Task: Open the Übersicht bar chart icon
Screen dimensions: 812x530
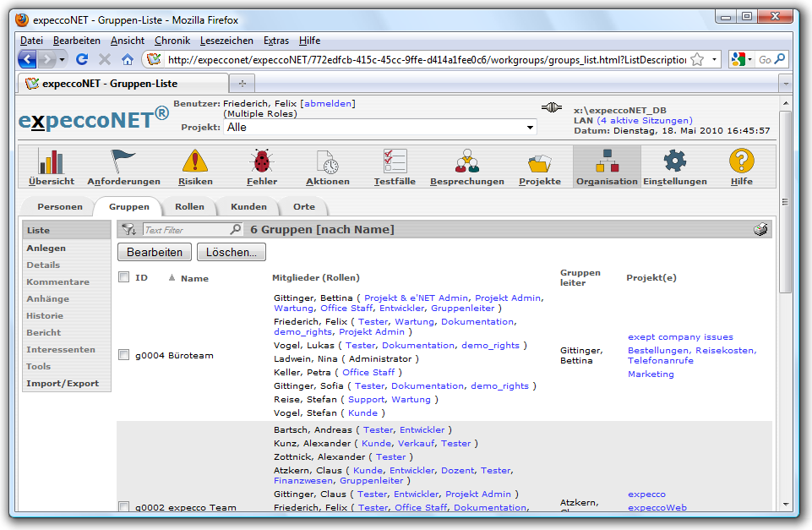Action: coord(52,161)
